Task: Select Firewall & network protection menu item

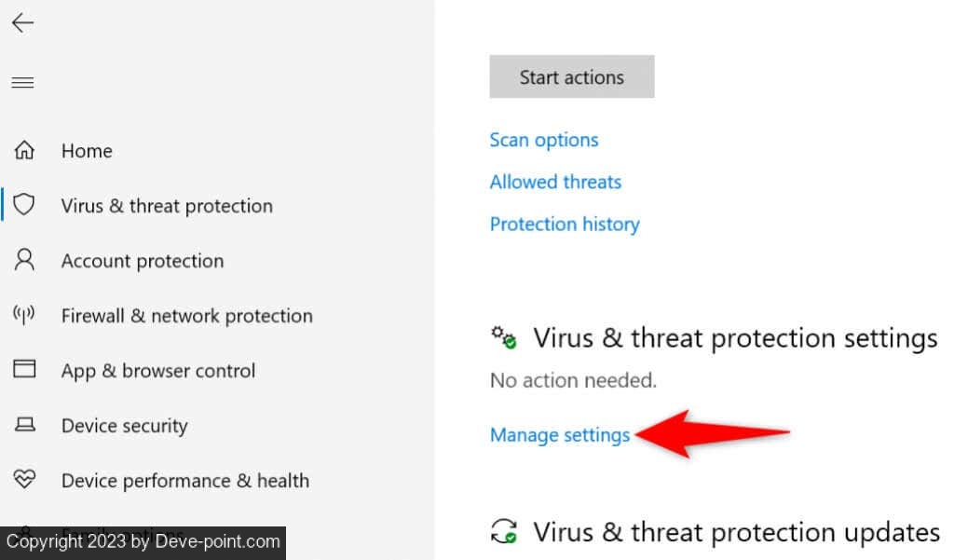Action: [x=186, y=316]
